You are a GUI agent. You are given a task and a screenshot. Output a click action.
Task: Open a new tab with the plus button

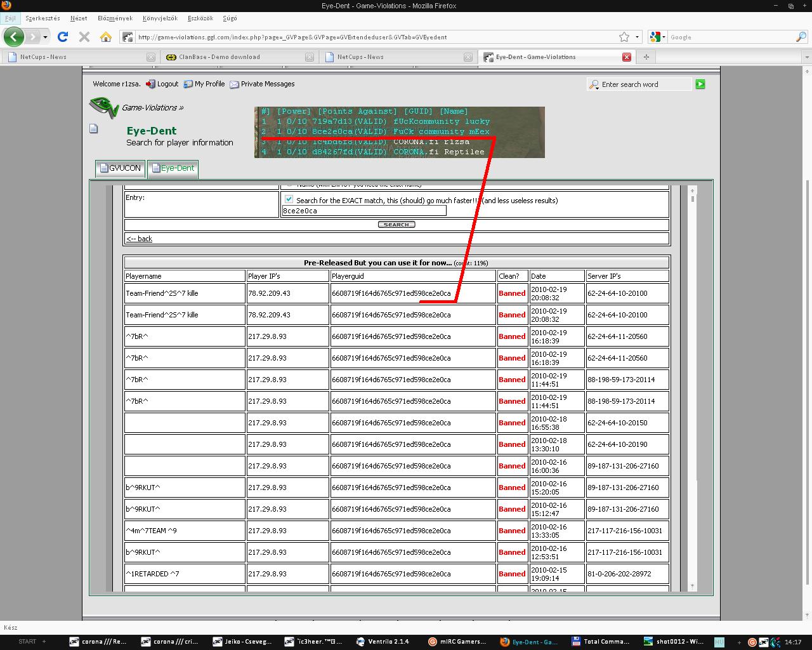coord(646,57)
